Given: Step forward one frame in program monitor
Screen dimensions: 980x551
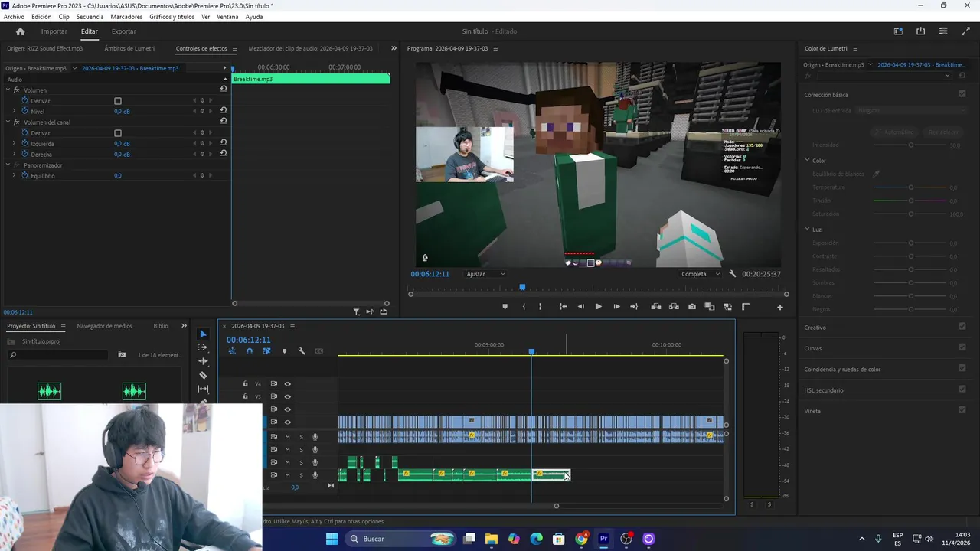Looking at the screenshot, I should 616,307.
